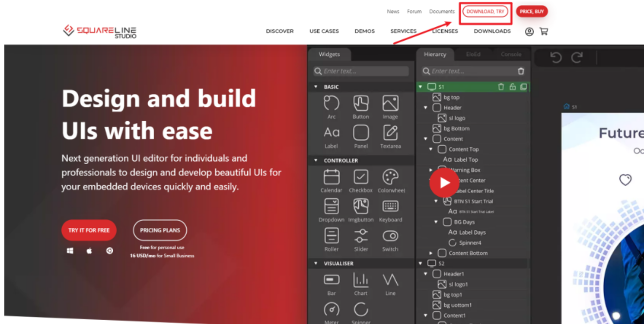Select the Slider widget icon
This screenshot has height=324, width=644.
pyautogui.click(x=361, y=236)
